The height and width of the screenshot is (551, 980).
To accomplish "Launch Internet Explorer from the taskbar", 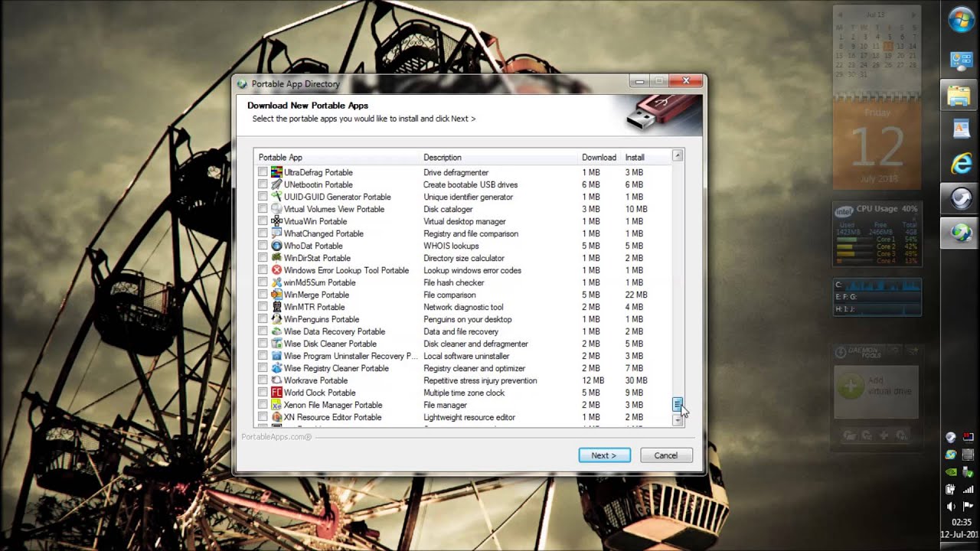I will pyautogui.click(x=960, y=164).
